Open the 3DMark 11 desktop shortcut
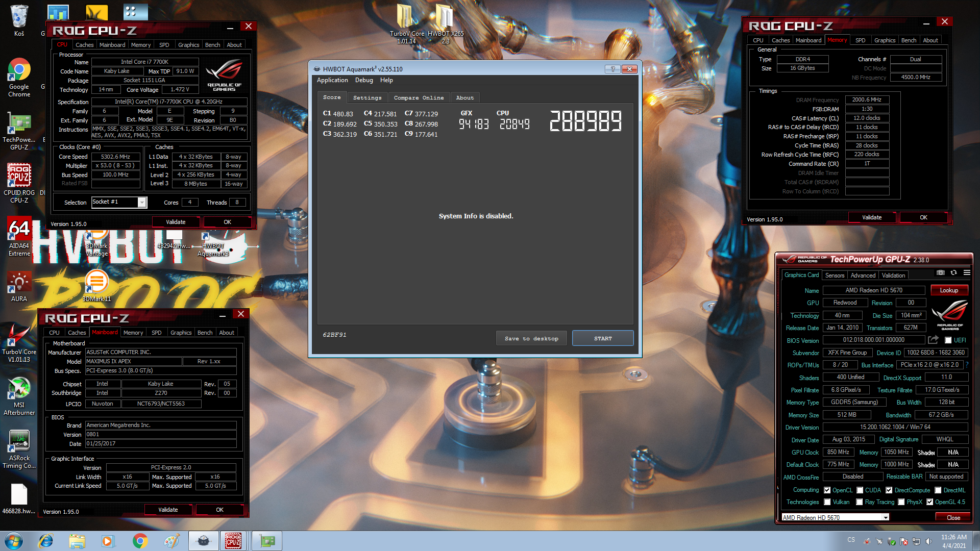980x551 pixels. pos(96,286)
